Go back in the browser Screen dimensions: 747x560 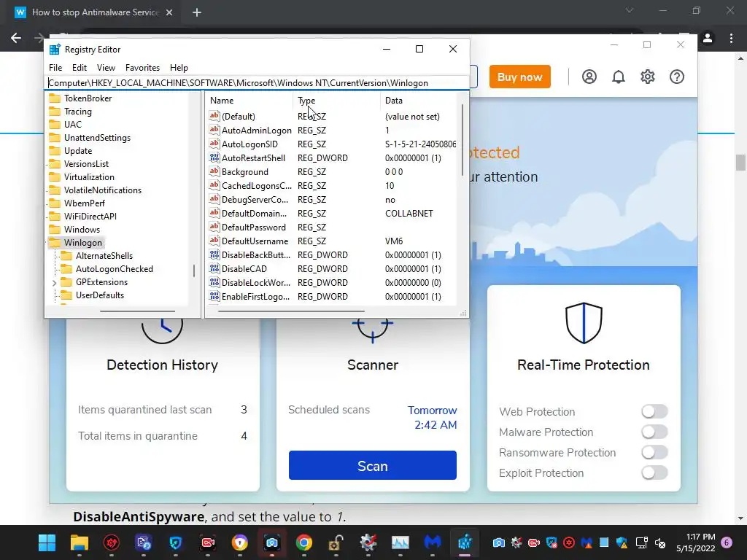(16, 38)
